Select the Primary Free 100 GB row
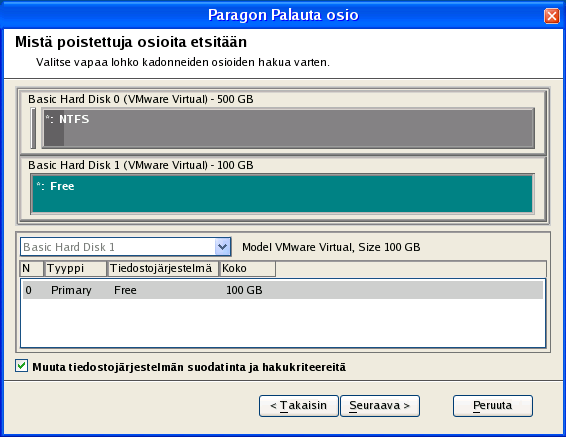 pyautogui.click(x=283, y=290)
